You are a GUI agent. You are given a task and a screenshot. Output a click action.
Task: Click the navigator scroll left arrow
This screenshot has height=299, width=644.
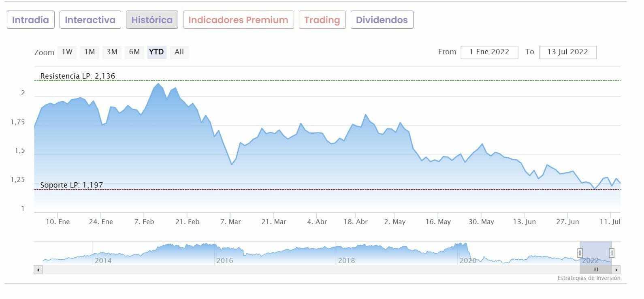[x=38, y=270]
